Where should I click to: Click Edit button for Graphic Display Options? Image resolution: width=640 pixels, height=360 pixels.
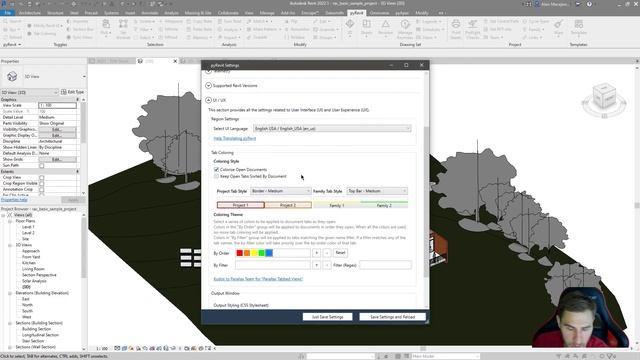pyautogui.click(x=57, y=136)
